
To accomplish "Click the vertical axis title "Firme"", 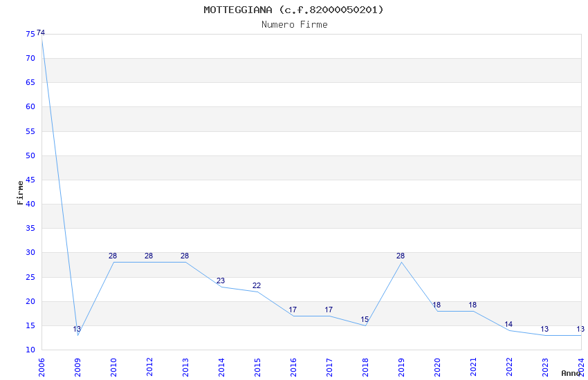I will tap(20, 193).
